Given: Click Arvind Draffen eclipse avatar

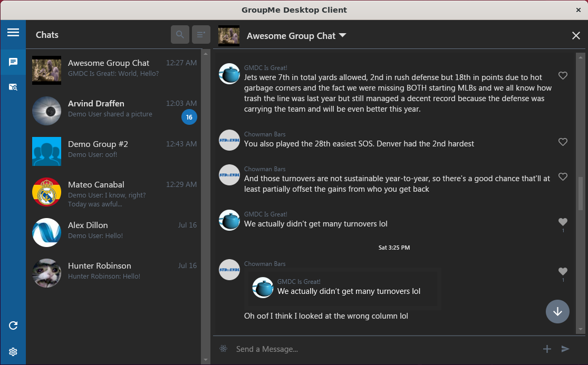Looking at the screenshot, I should point(46,111).
